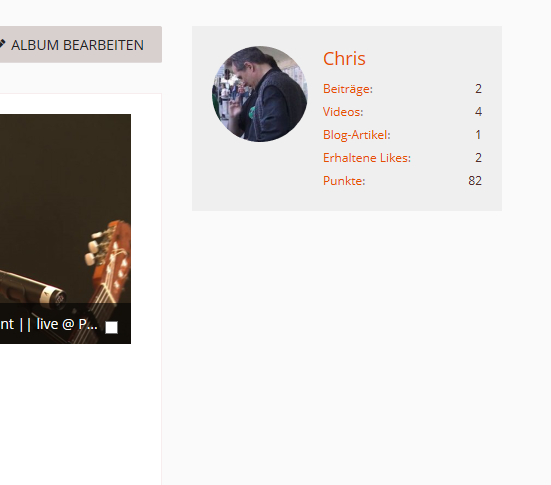Open the Videos link in the user card
The width and height of the screenshot is (551, 485).
[343, 112]
